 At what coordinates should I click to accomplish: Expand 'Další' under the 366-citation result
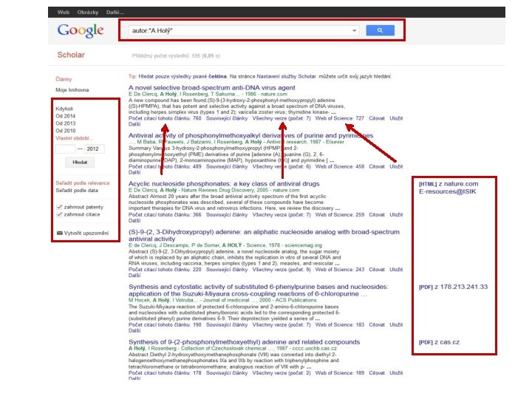[x=134, y=220]
